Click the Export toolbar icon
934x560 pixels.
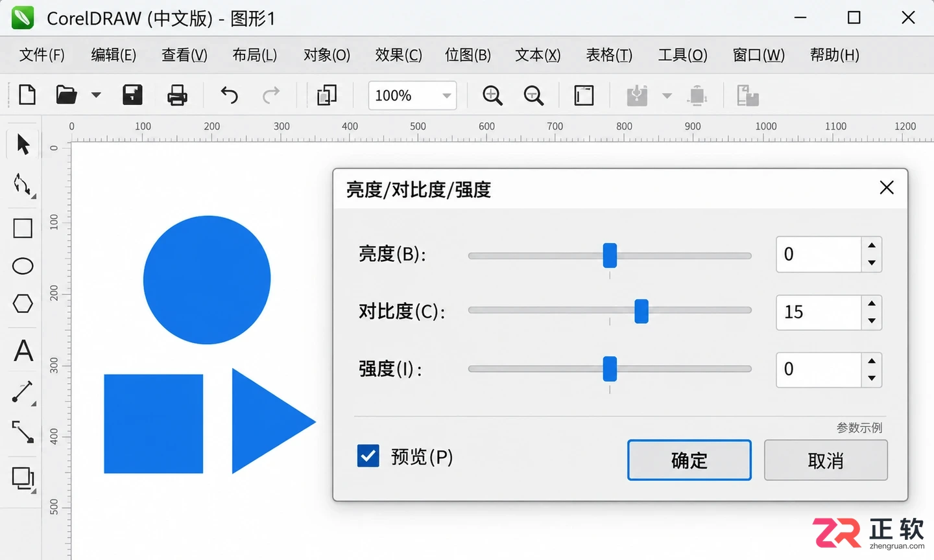[697, 96]
